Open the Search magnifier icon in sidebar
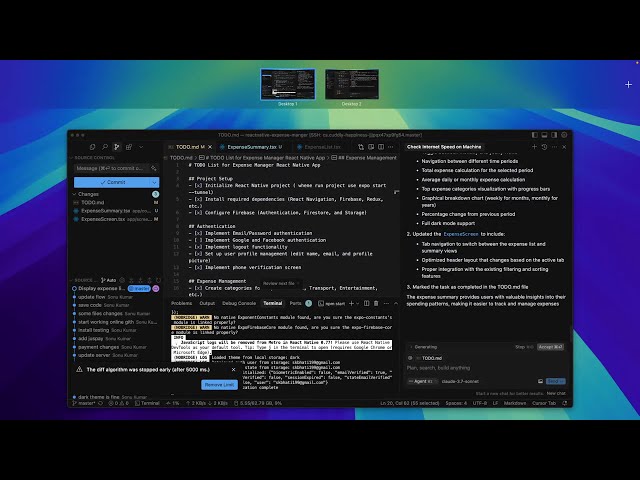Screen dimensions: 640x480 105,147
